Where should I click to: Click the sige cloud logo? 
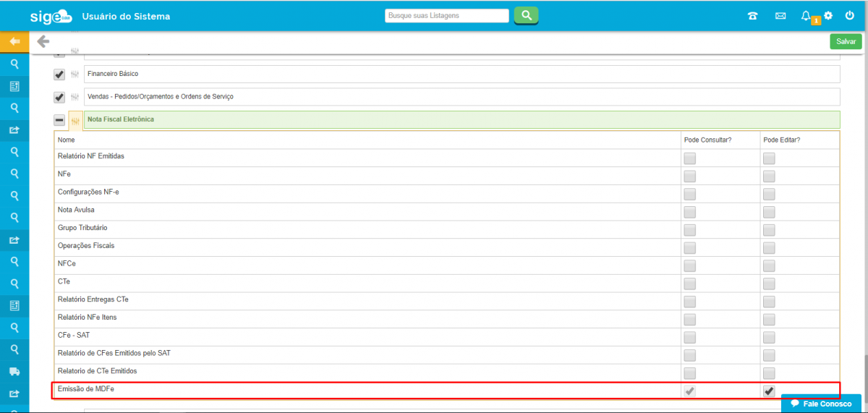(51, 16)
